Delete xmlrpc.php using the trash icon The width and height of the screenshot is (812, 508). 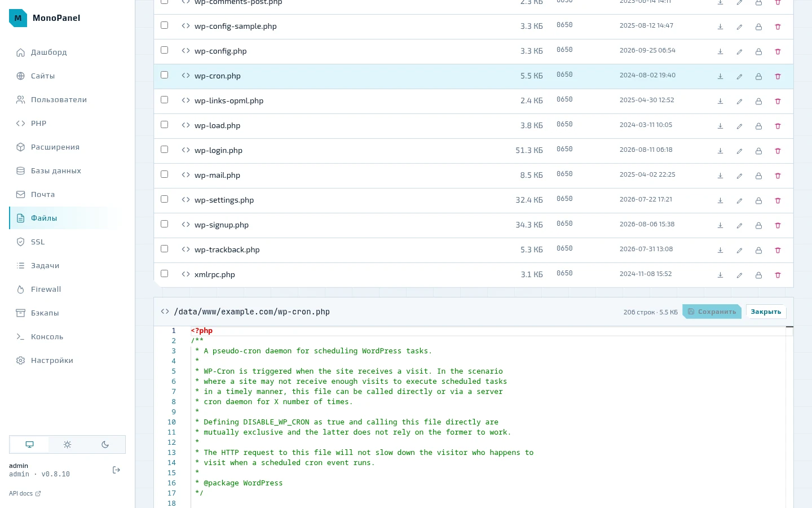pyautogui.click(x=778, y=275)
